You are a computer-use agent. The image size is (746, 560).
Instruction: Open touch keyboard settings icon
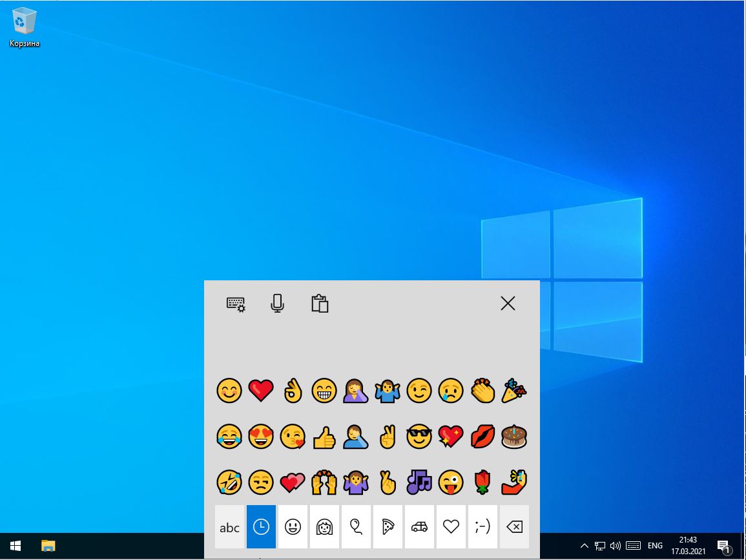[x=236, y=304]
